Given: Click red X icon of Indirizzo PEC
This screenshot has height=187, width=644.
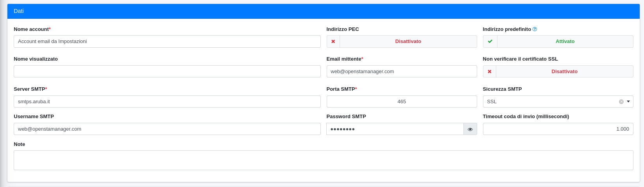Looking at the screenshot, I should 333,41.
